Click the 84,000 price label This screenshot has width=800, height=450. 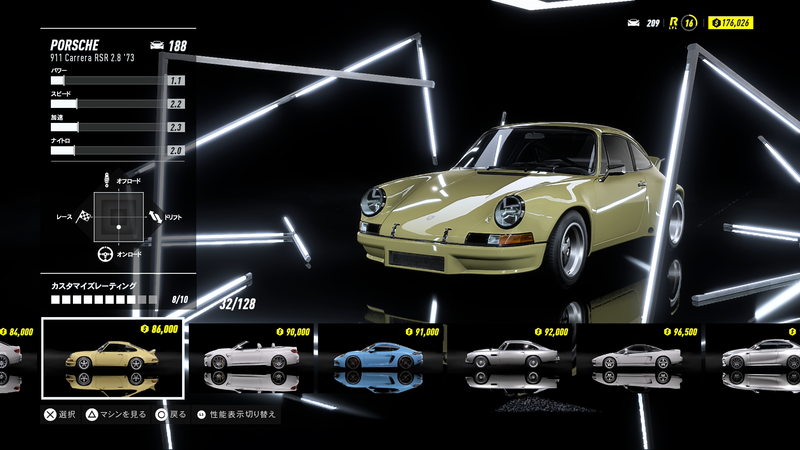click(17, 332)
